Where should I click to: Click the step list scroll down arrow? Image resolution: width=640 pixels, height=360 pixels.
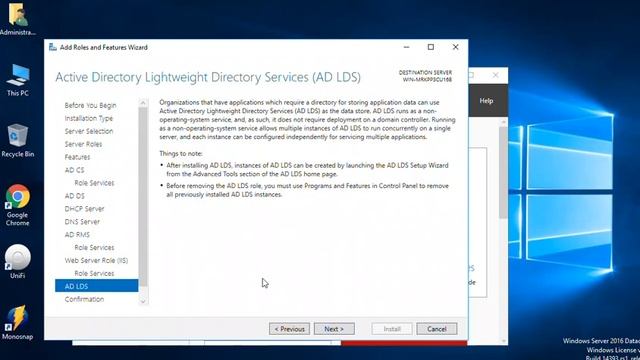[x=143, y=302]
